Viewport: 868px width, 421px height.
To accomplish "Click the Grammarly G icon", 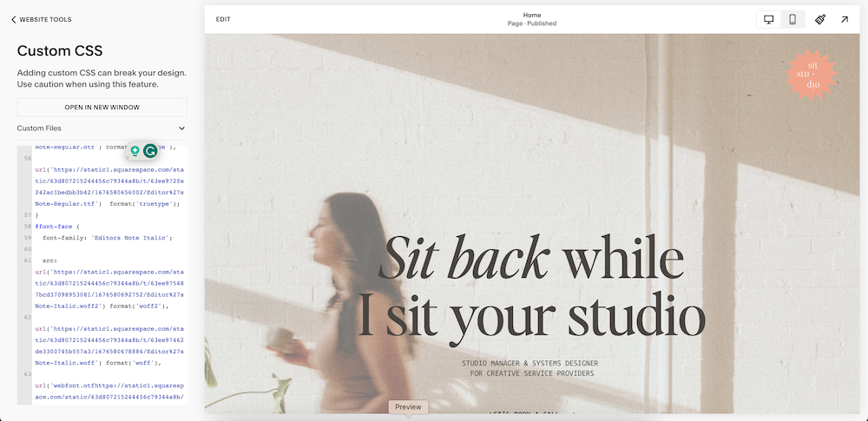I will [149, 151].
